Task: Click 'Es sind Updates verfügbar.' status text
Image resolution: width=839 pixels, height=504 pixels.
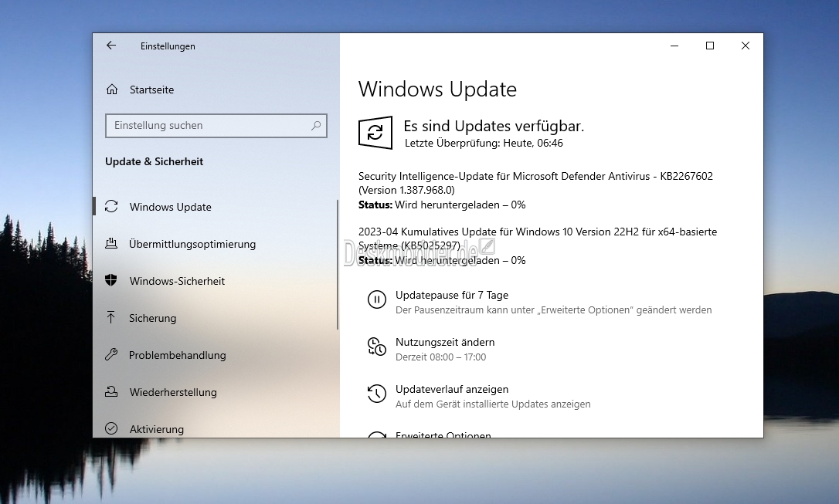Action: [494, 126]
